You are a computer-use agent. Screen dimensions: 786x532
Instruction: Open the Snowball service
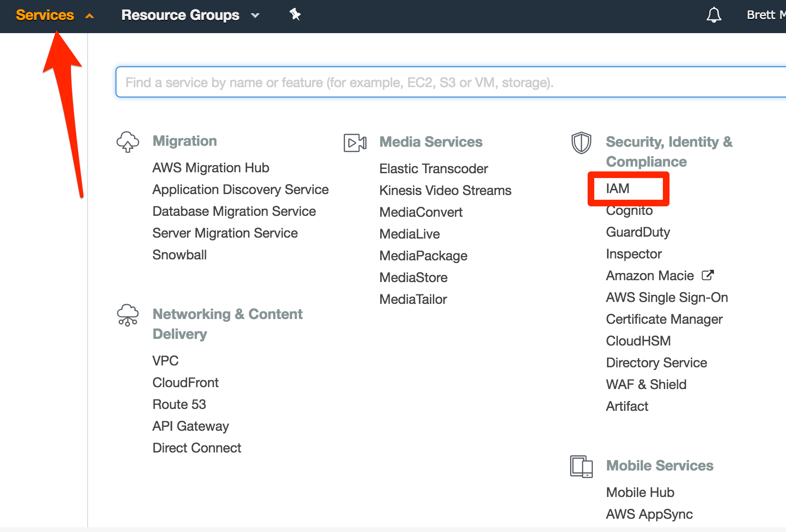[179, 255]
